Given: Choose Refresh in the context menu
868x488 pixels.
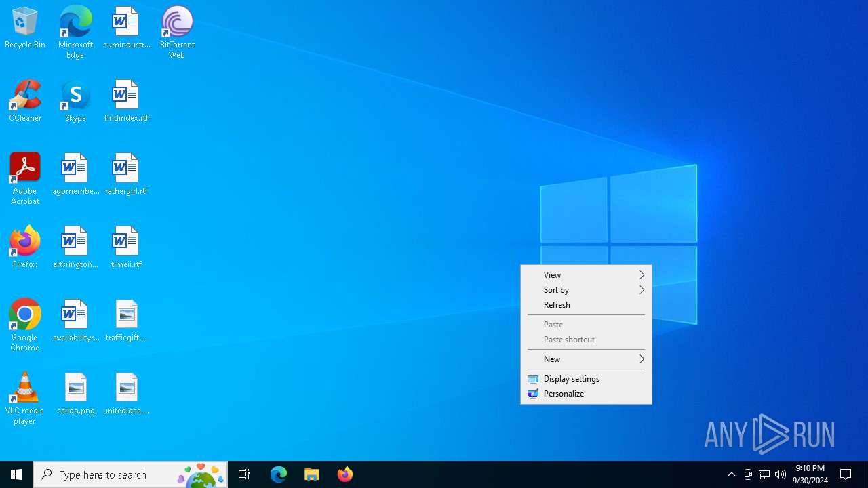Looking at the screenshot, I should [x=586, y=305].
